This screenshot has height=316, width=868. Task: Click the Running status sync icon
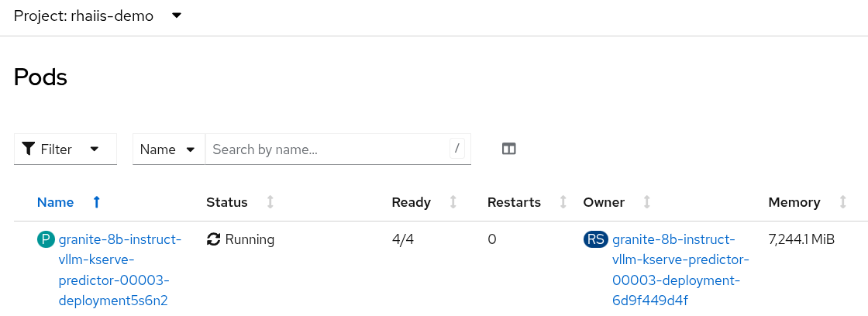point(214,239)
